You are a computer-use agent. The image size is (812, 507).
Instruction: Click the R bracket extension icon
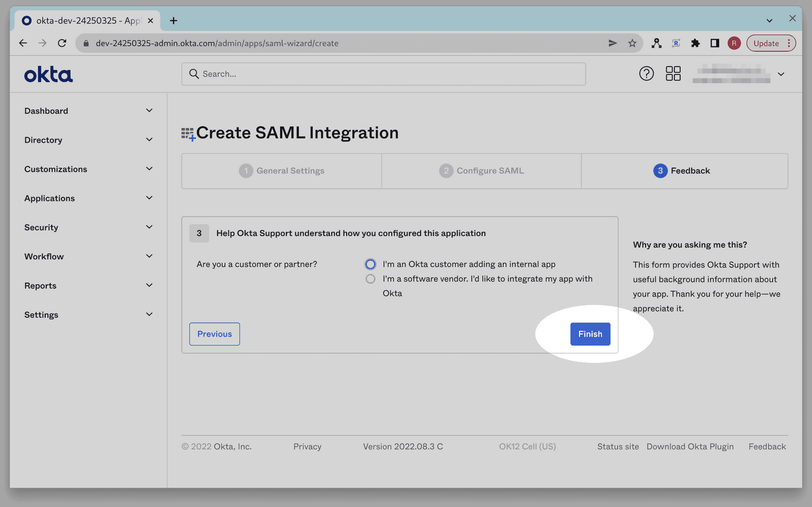pos(676,43)
